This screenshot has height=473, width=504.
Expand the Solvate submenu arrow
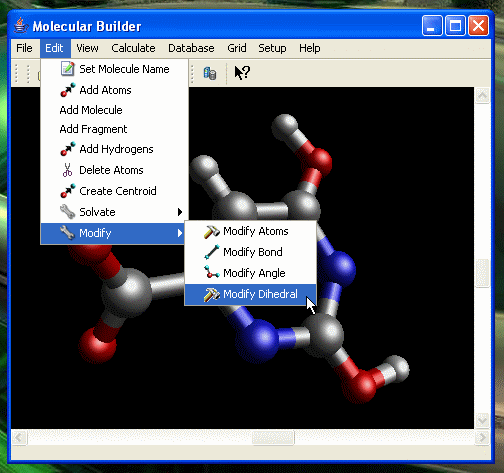pos(180,212)
